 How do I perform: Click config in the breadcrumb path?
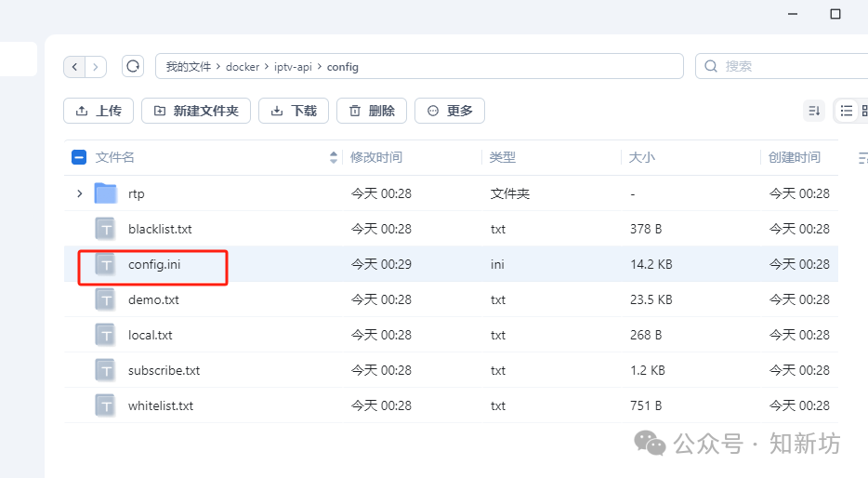[343, 66]
